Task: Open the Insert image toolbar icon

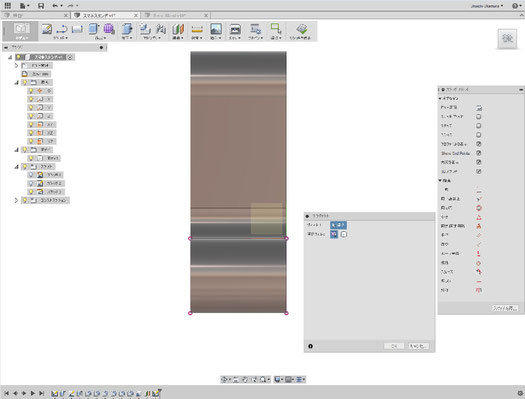Action: pyautogui.click(x=216, y=29)
